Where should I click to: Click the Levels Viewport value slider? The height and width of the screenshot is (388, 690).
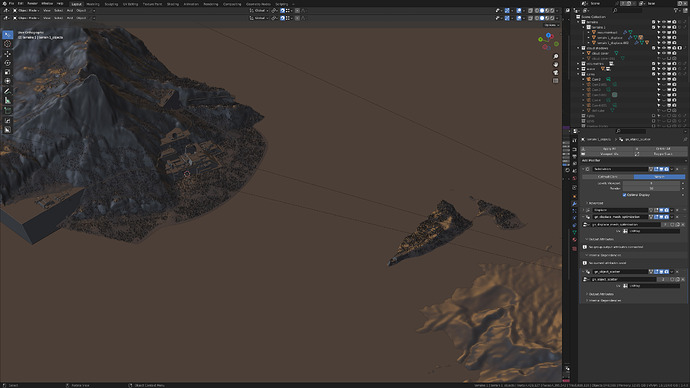pyautogui.click(x=651, y=183)
